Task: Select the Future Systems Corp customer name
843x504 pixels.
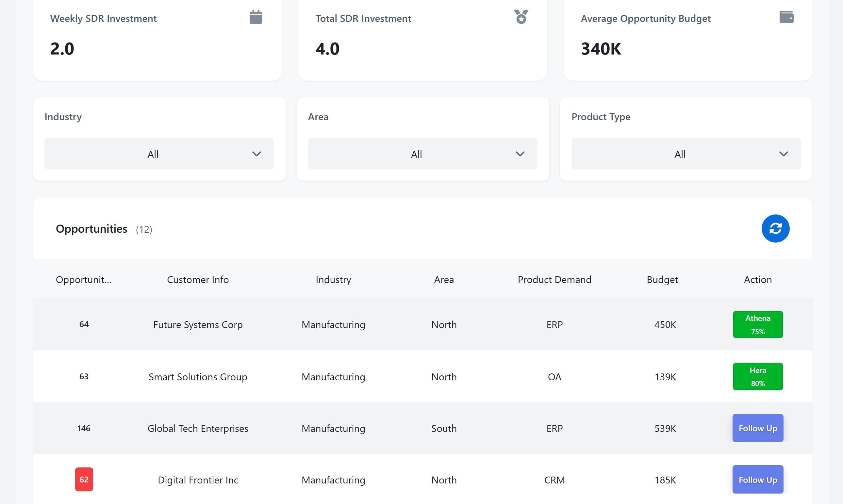Action: coord(198,325)
